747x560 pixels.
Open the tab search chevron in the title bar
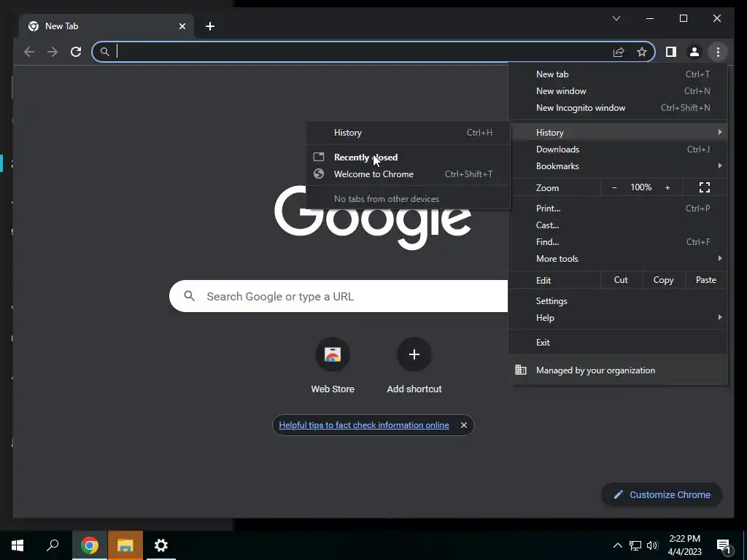point(616,18)
